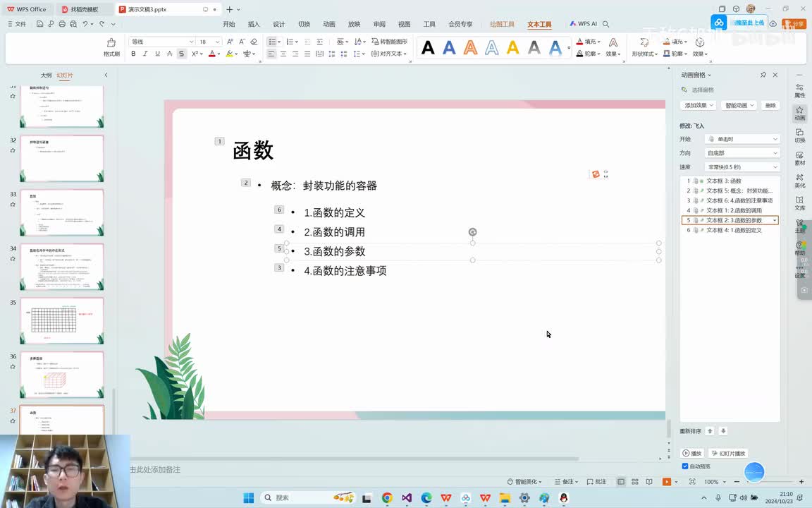
Task: Select slide 33 thumbnail
Action: 61,212
